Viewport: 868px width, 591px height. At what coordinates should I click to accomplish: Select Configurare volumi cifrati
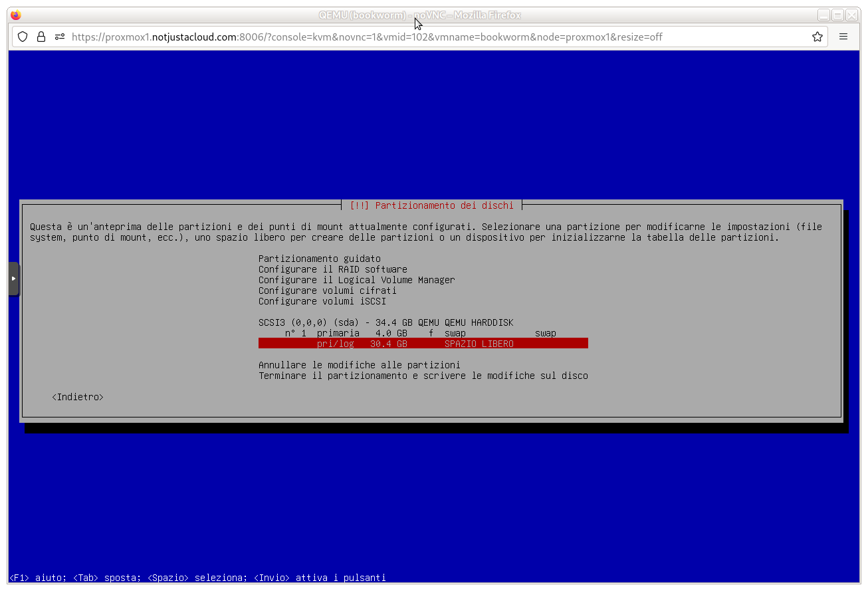(328, 291)
